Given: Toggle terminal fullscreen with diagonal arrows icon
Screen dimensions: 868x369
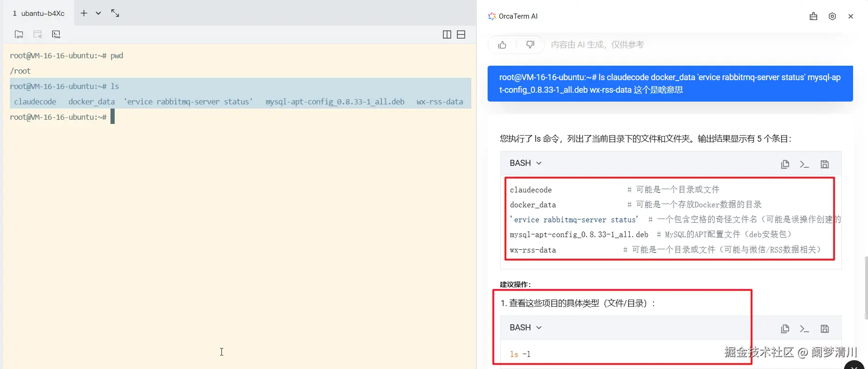Looking at the screenshot, I should [115, 13].
